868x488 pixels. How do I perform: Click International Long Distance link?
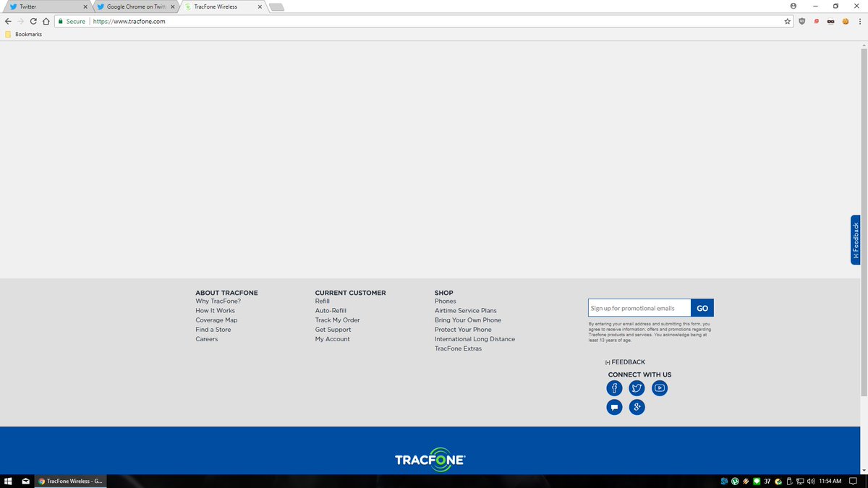tap(475, 339)
